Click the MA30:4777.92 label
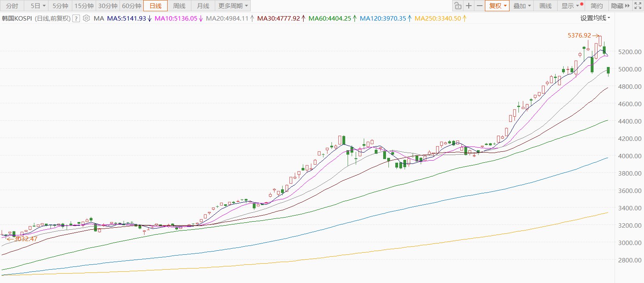The image size is (644, 283). (279, 19)
